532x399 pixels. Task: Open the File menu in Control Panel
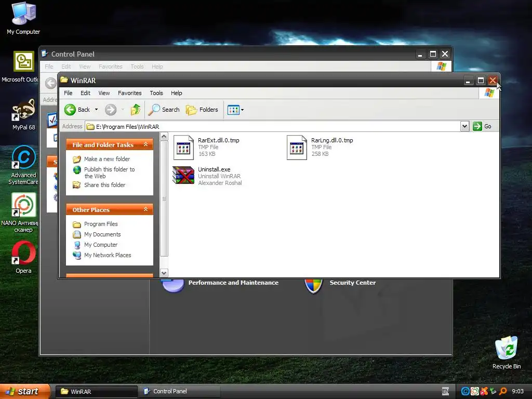(49, 66)
